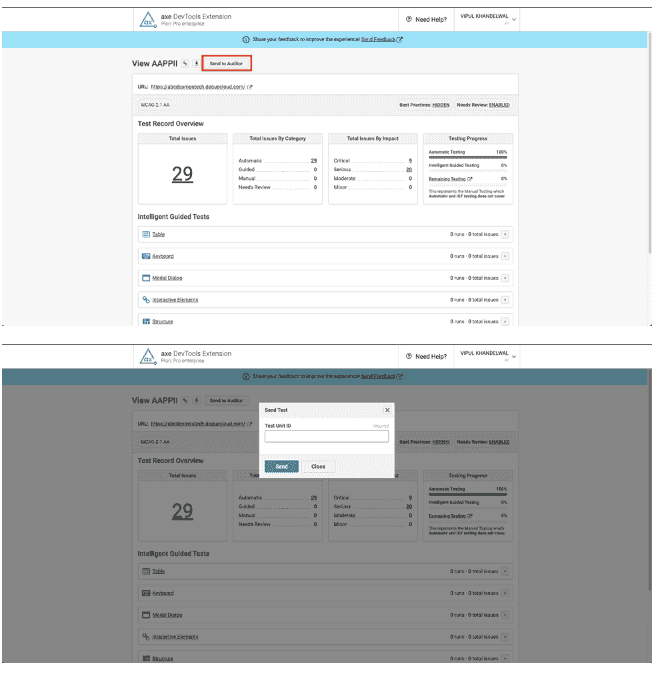The height and width of the screenshot is (673, 665).
Task: Click the Table test icon in undimmed page
Action: coord(145,234)
